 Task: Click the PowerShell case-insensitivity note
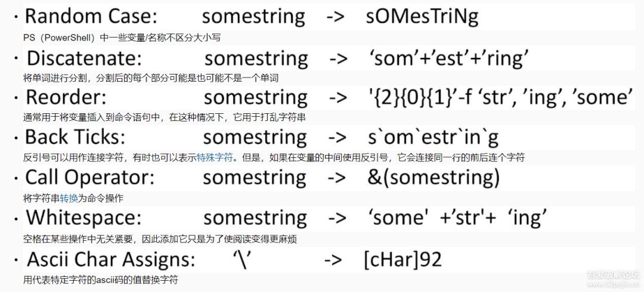coord(122,38)
